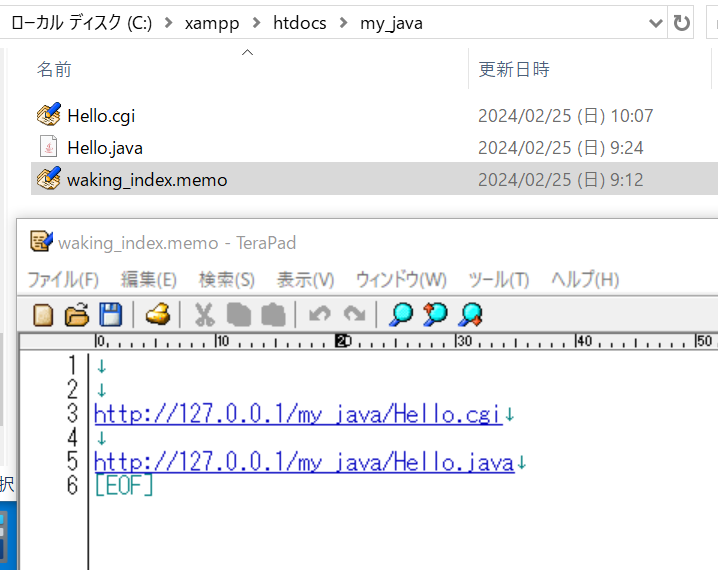This screenshot has height=570, width=718.
Task: Expand the chevron after ローカル ディスク (C:)
Action: [169, 22]
